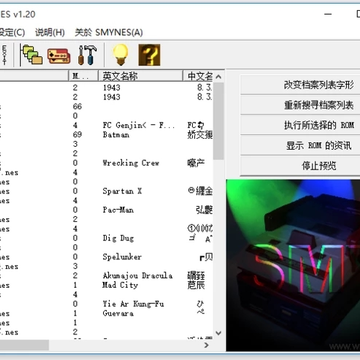This screenshot has height=360, width=360.
Task: Open the 设定(C) menu
Action: pyautogui.click(x=12, y=32)
